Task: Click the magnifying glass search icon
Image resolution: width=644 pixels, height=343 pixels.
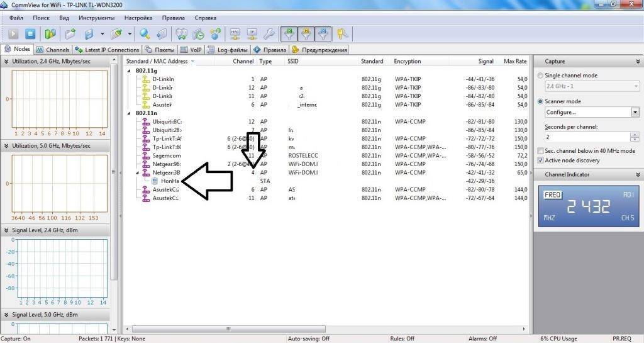Action: (145, 34)
